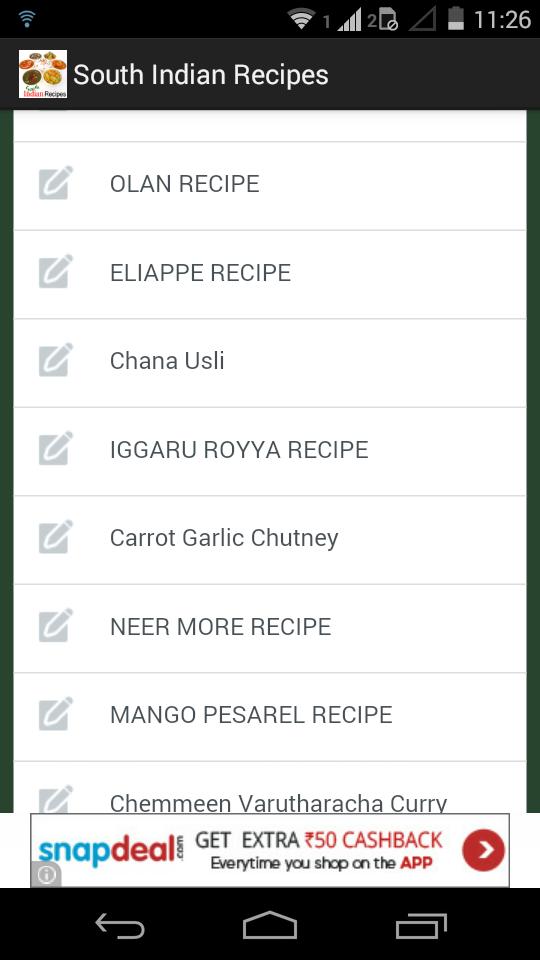Viewport: 540px width, 960px height.
Task: Tap the edit icon beside NEER MORE RECIPE
Action: [x=56, y=625]
